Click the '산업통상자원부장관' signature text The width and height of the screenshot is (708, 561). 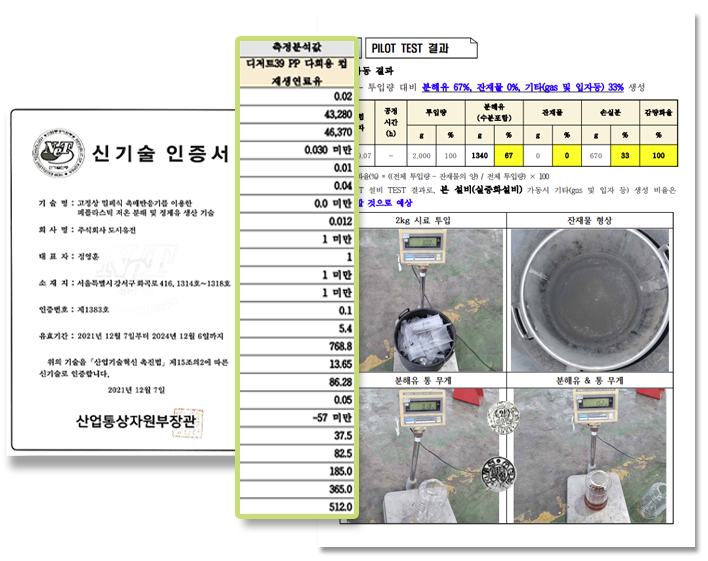(135, 421)
